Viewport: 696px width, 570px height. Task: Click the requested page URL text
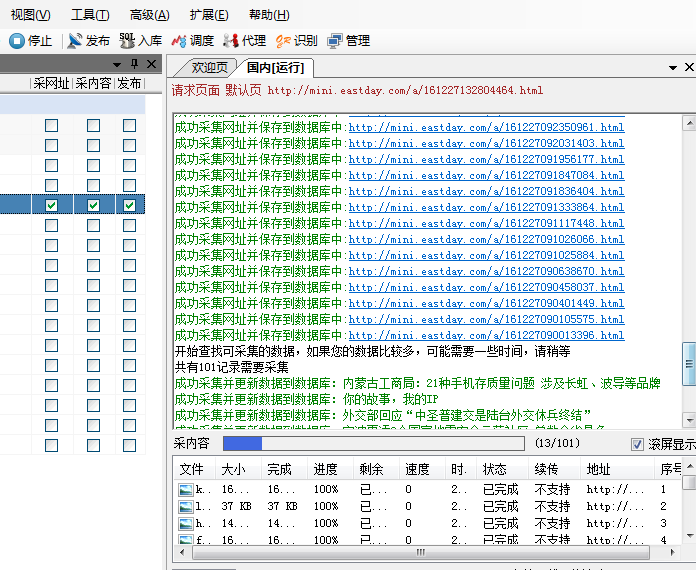405,91
